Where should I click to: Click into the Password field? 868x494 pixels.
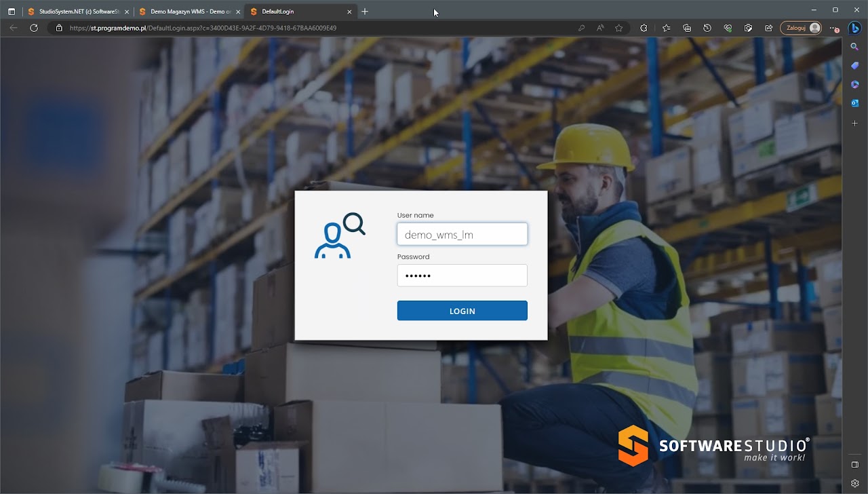click(x=462, y=275)
